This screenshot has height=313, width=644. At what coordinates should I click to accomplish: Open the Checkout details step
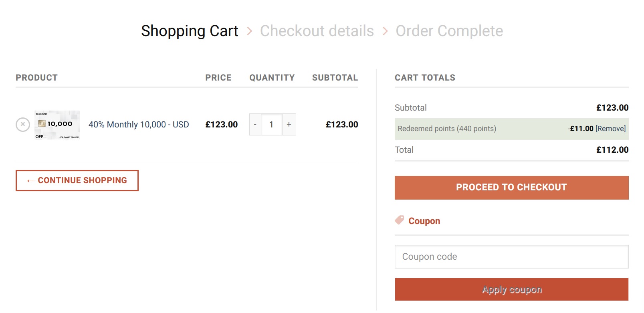317,31
